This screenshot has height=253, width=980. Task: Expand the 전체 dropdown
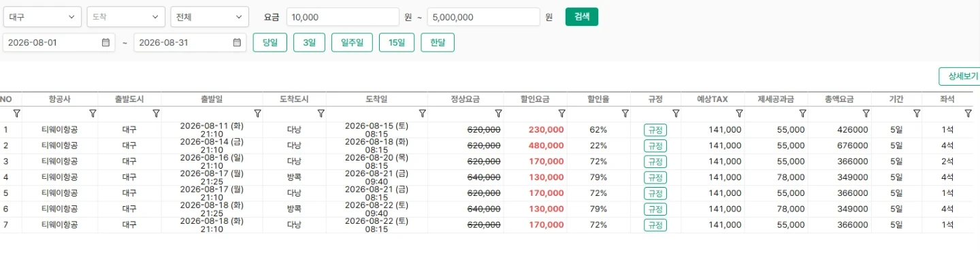(x=210, y=17)
